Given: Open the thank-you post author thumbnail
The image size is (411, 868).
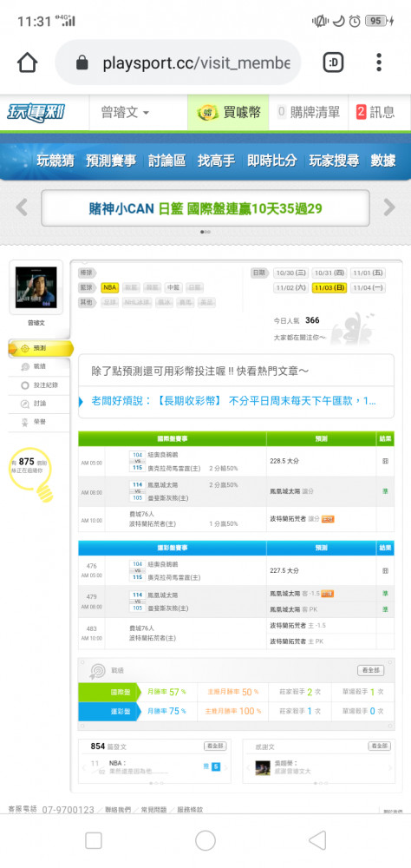Looking at the screenshot, I should coord(263,767).
